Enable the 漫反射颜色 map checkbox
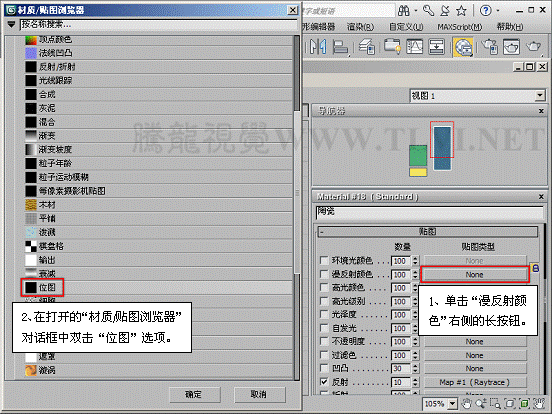 click(324, 274)
